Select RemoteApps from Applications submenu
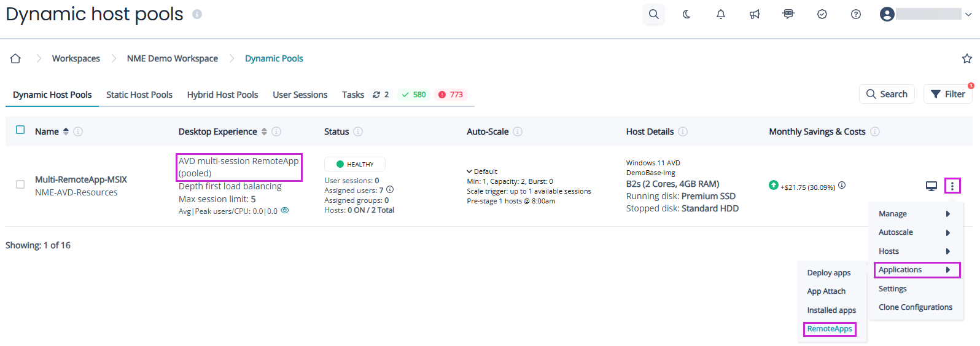This screenshot has height=346, width=980. [x=830, y=329]
